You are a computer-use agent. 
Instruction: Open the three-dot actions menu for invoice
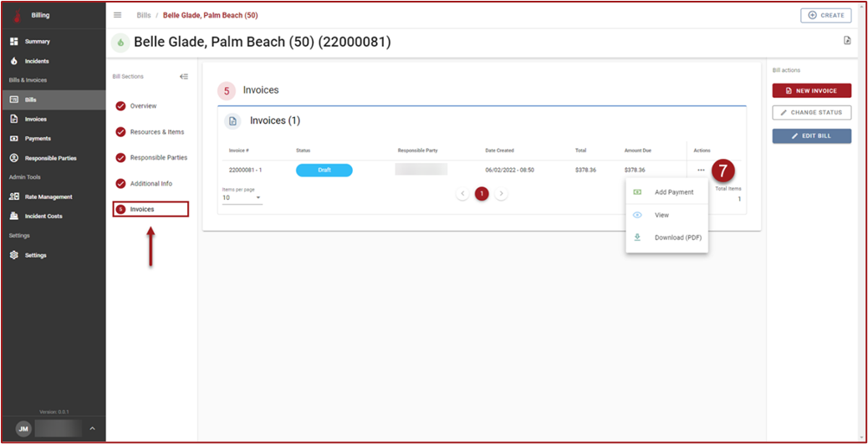(700, 170)
